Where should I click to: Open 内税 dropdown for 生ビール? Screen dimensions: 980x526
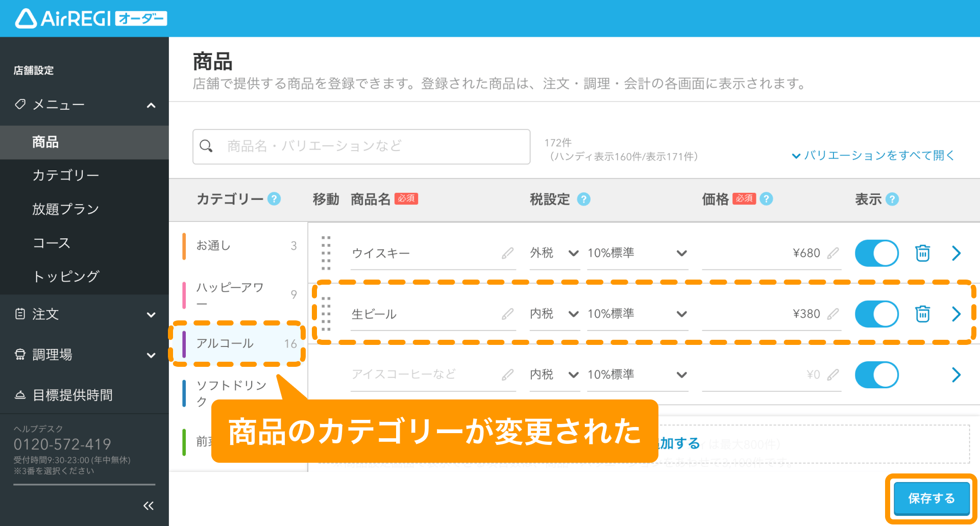pyautogui.click(x=555, y=314)
